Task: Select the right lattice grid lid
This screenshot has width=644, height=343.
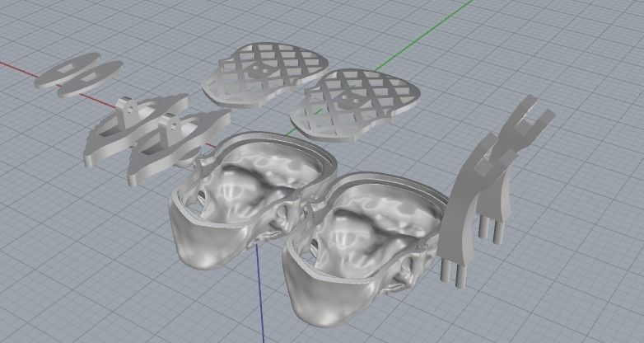Action: pyautogui.click(x=353, y=105)
